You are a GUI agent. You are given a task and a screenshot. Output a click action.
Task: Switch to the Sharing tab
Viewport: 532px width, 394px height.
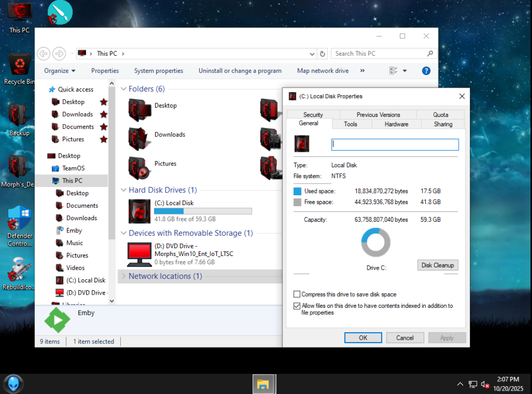pos(443,124)
